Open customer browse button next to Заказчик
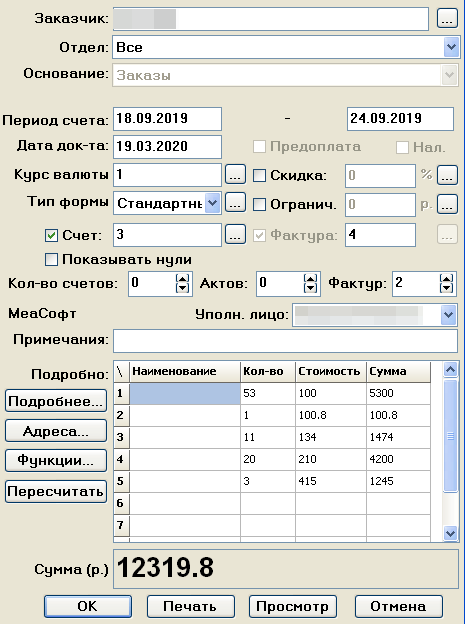The height and width of the screenshot is (624, 465). tap(447, 18)
